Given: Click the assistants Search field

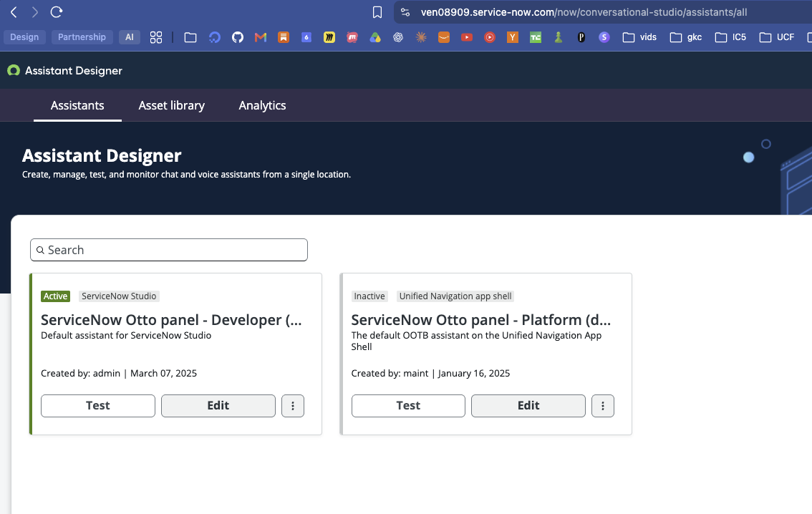Looking at the screenshot, I should point(169,250).
